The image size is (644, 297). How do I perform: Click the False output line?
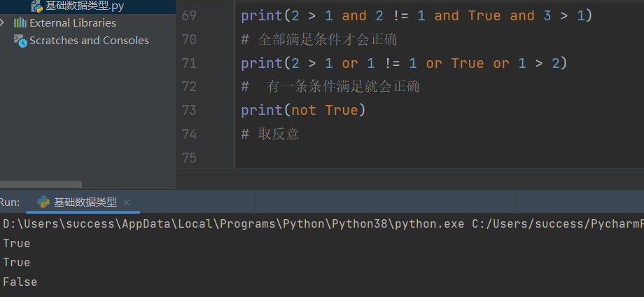(20, 282)
